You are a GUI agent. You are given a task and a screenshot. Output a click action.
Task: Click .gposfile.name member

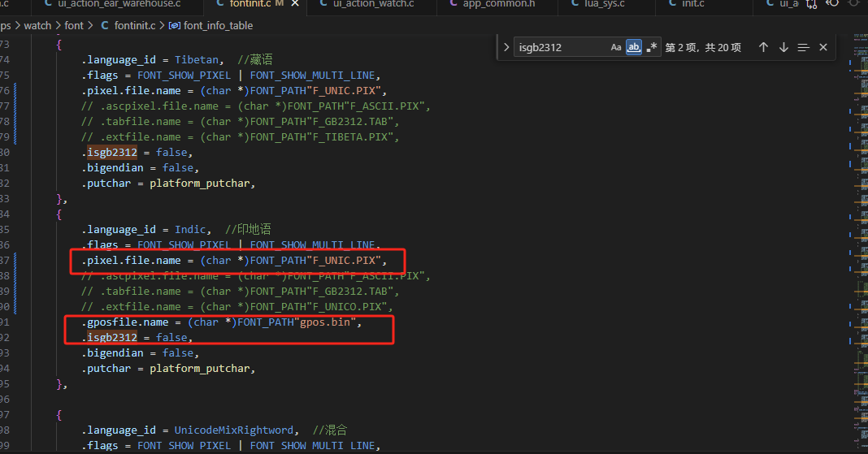point(125,322)
